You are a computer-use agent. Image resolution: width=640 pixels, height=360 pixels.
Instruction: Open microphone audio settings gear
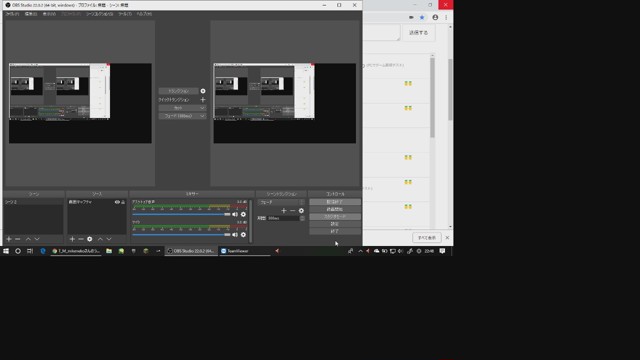[x=243, y=235]
